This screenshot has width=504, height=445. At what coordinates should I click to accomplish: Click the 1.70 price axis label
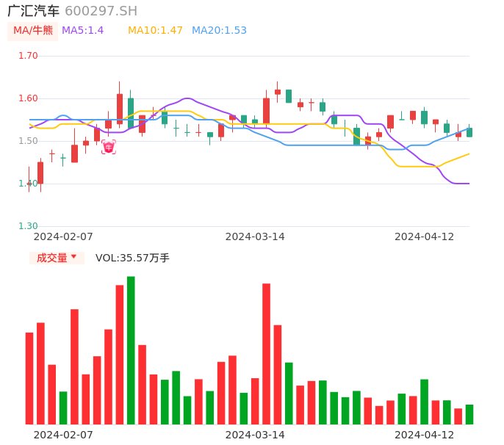coord(28,56)
